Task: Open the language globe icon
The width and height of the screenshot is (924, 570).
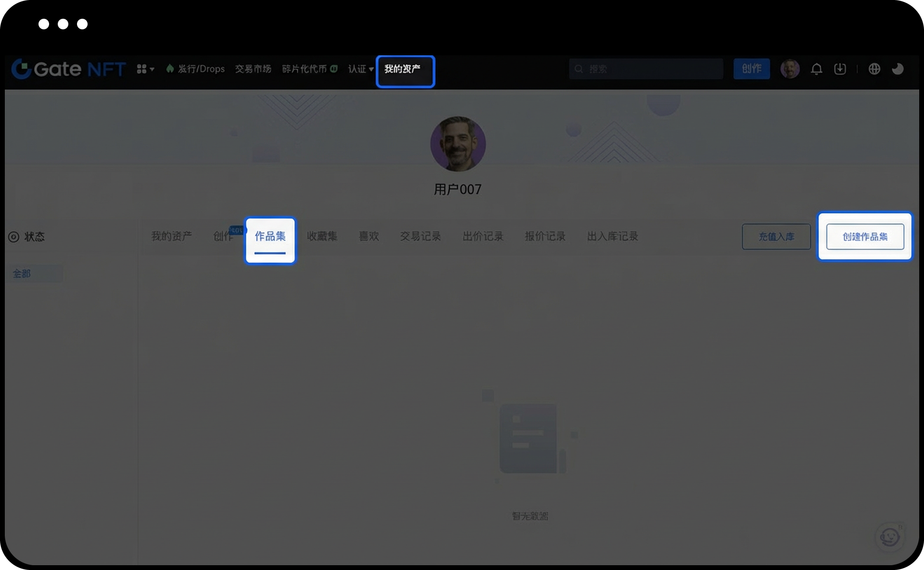Action: click(x=874, y=69)
